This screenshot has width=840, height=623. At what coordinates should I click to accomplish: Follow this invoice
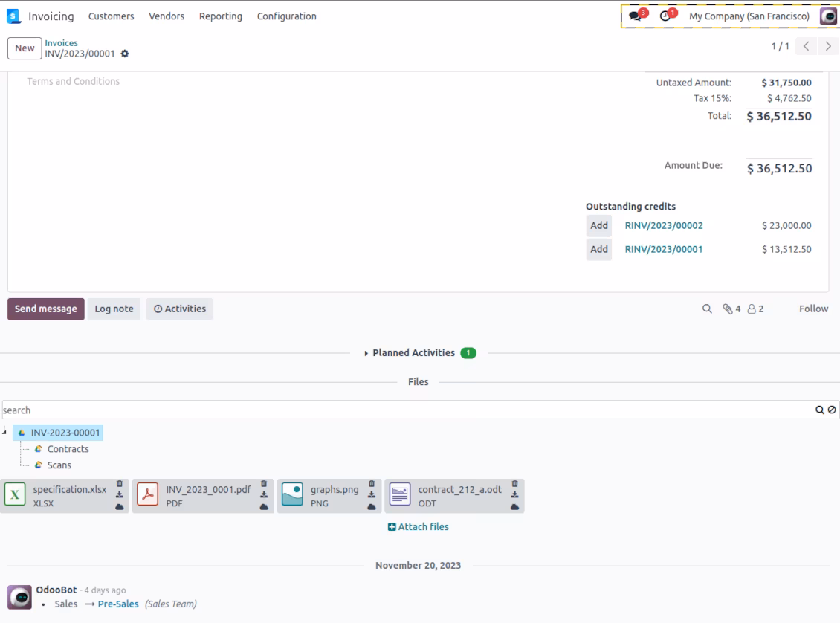[813, 309]
